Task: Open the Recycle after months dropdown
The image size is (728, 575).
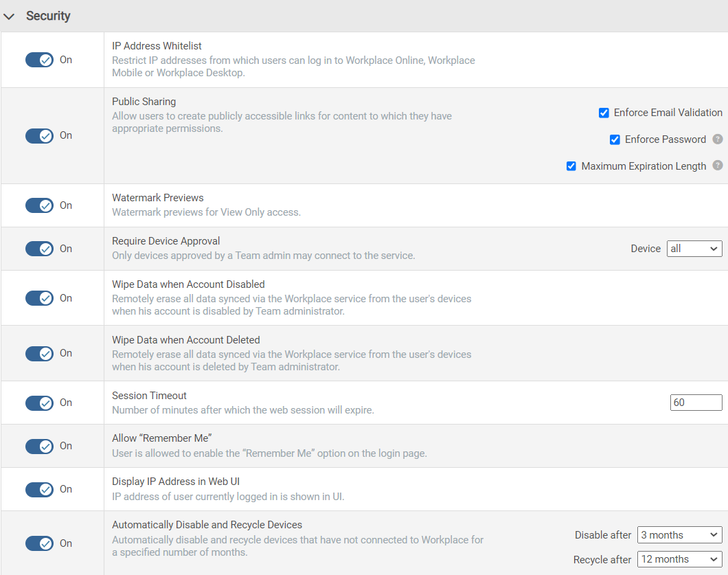Action: pos(679,559)
